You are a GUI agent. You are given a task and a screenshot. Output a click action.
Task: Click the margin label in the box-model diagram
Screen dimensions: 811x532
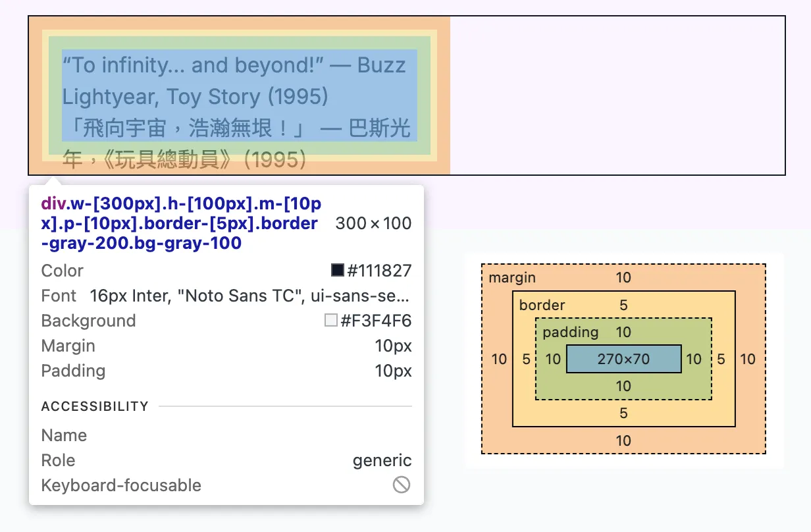point(513,277)
